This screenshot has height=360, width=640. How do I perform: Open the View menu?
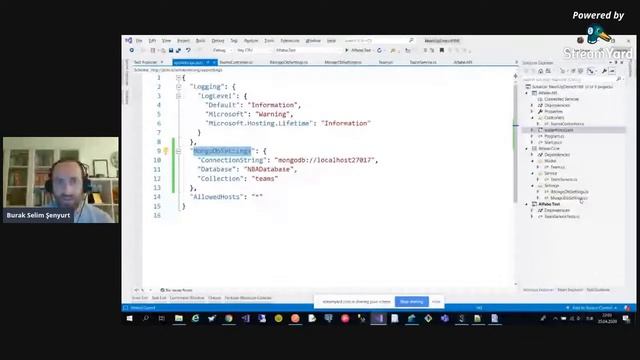(167, 41)
